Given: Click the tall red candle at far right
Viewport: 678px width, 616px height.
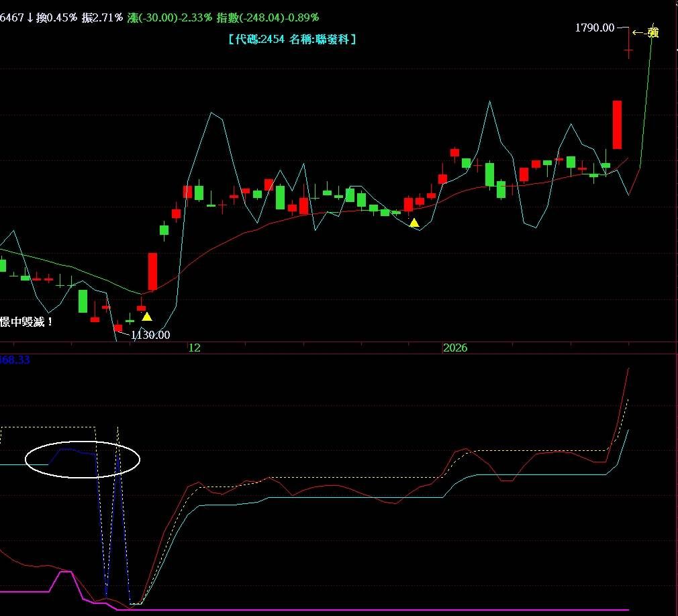Looking at the screenshot, I should [617, 125].
